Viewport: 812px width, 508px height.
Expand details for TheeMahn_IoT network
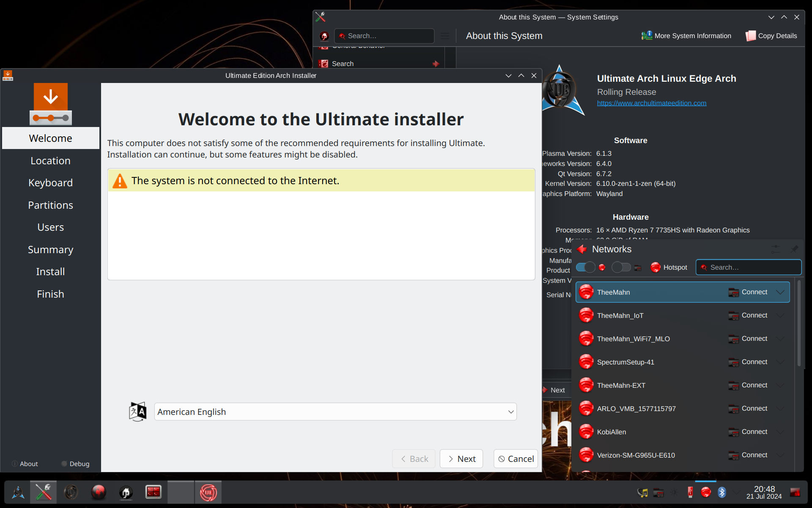click(x=780, y=315)
